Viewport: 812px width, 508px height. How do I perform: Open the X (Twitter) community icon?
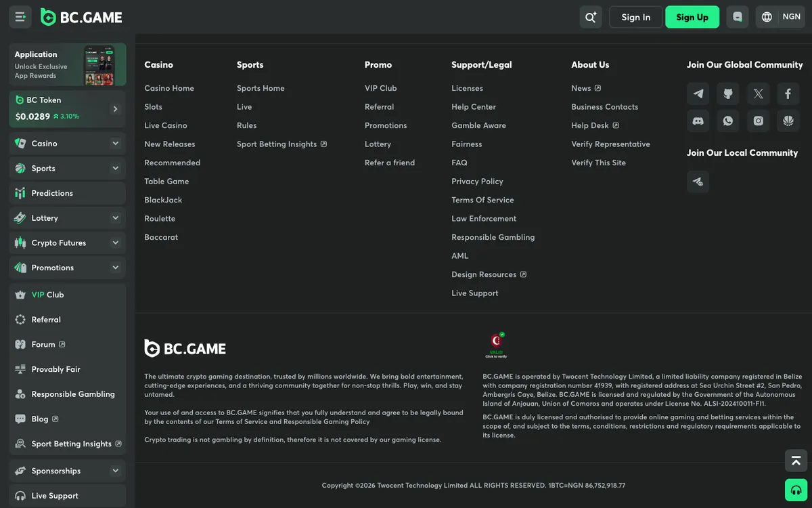[x=758, y=93]
